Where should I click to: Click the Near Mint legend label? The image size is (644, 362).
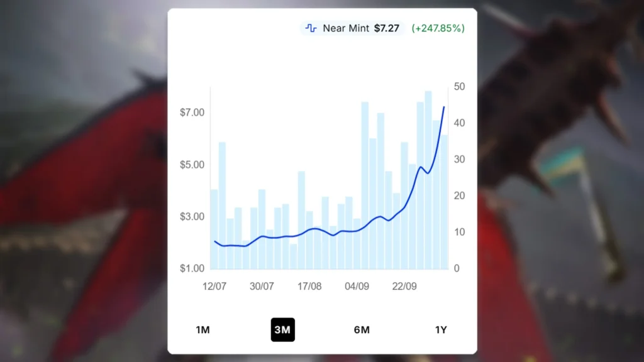[345, 28]
